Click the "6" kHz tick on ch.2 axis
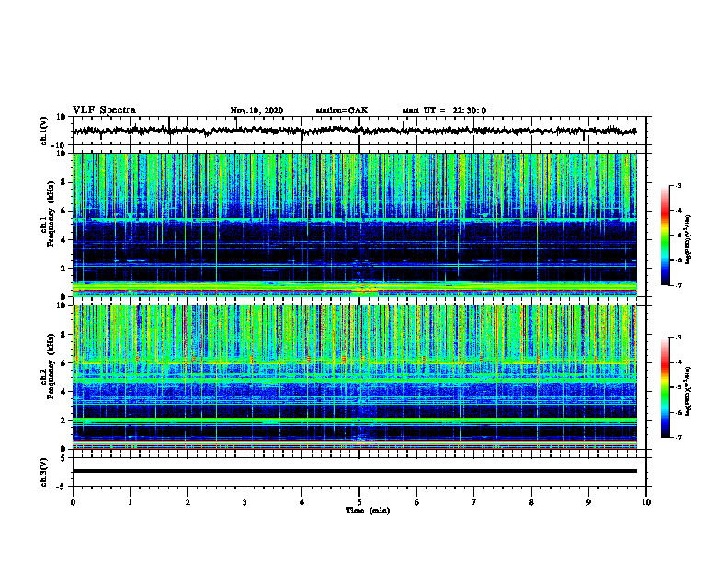The width and height of the screenshot is (728, 563). coord(64,363)
